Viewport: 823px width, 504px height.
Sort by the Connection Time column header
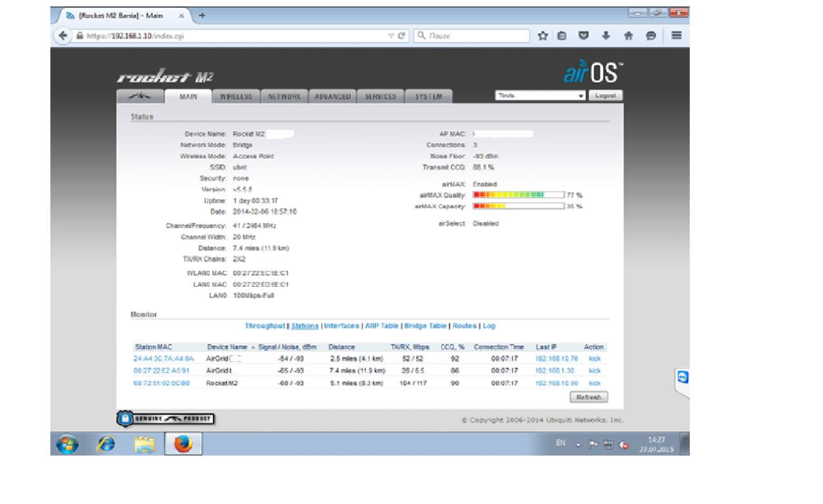click(499, 347)
